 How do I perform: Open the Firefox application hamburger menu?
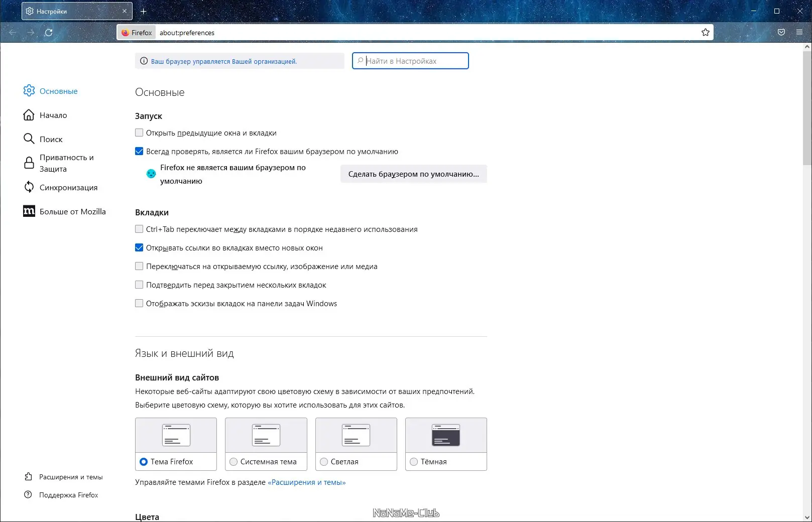(799, 32)
